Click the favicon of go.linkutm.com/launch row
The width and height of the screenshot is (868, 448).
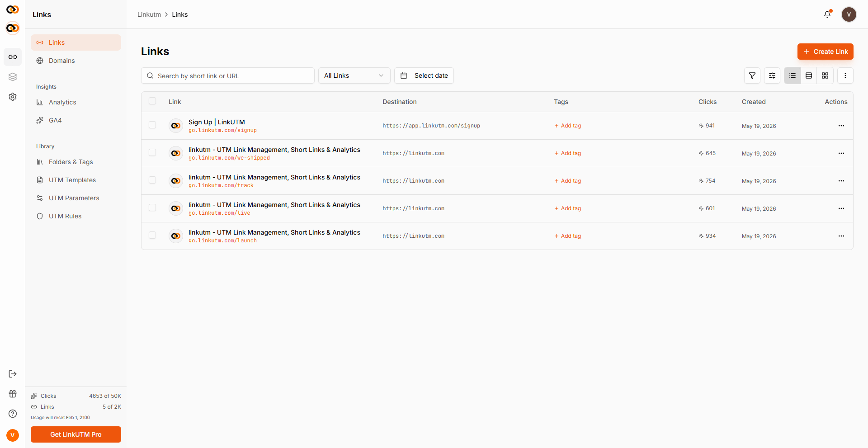coord(176,236)
